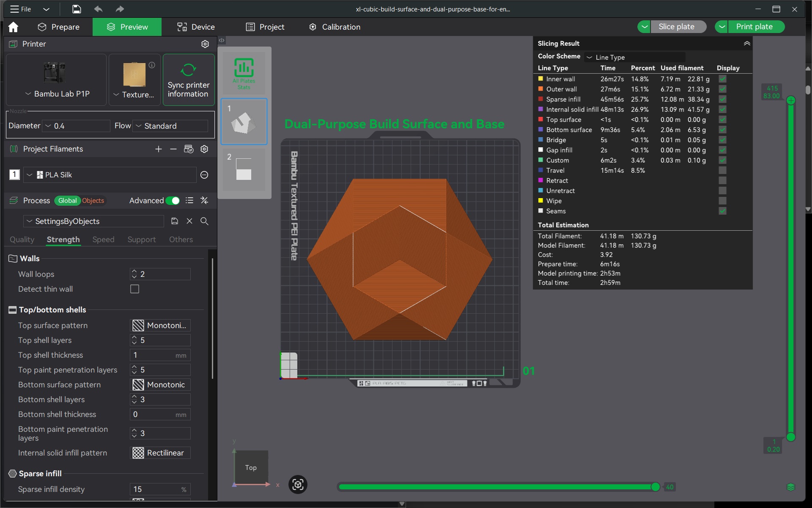The height and width of the screenshot is (508, 812).
Task: Toggle the layers icon at bottom right
Action: (x=791, y=487)
